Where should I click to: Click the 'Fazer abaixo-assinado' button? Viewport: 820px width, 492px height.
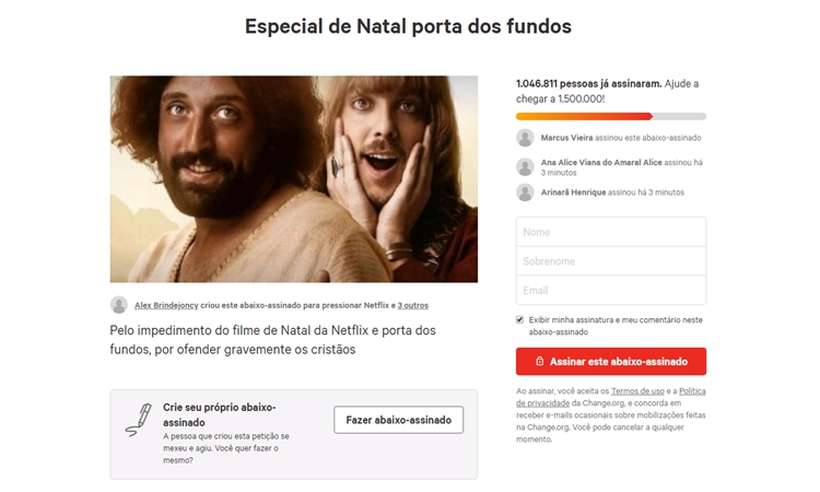click(x=398, y=420)
